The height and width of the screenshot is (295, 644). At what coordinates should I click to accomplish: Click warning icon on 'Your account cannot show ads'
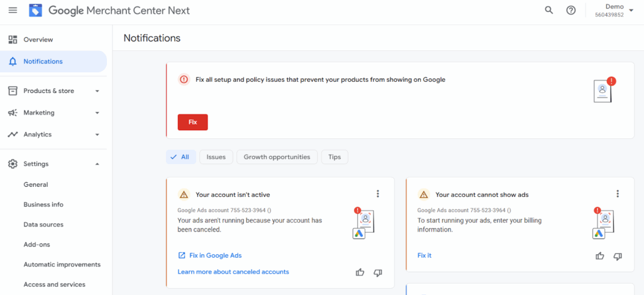coord(423,194)
